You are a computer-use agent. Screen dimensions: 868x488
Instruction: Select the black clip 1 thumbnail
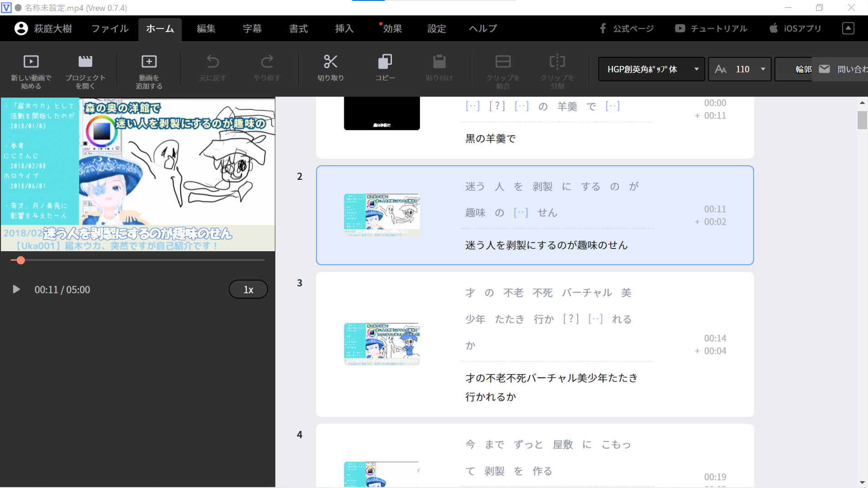(x=382, y=113)
